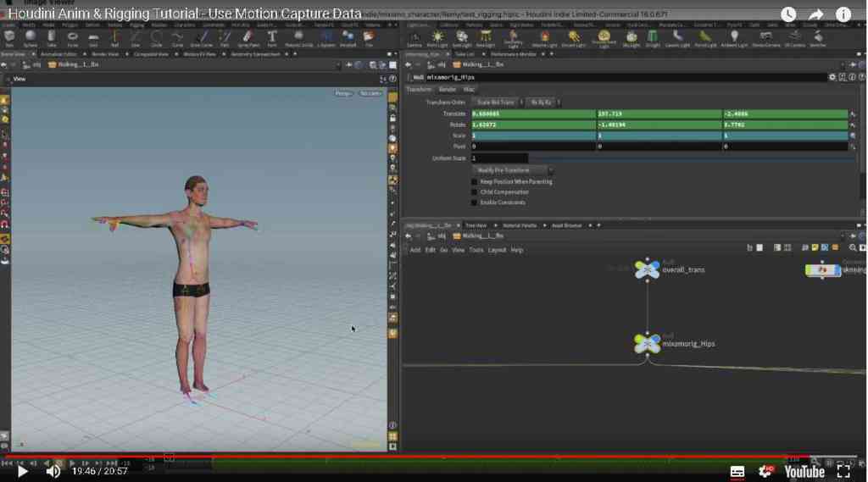Click the YouTube share arrow
Viewport: 868px width, 482px height.
pyautogui.click(x=816, y=14)
